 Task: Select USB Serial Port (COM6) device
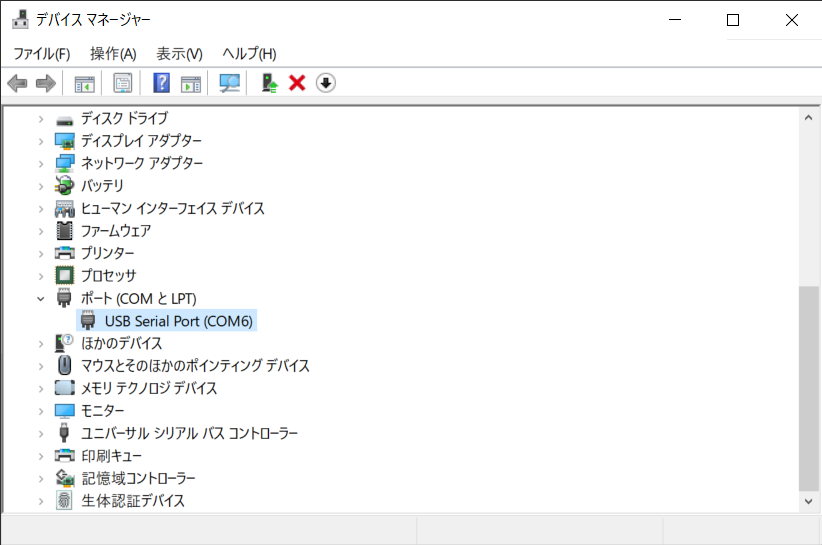click(180, 321)
